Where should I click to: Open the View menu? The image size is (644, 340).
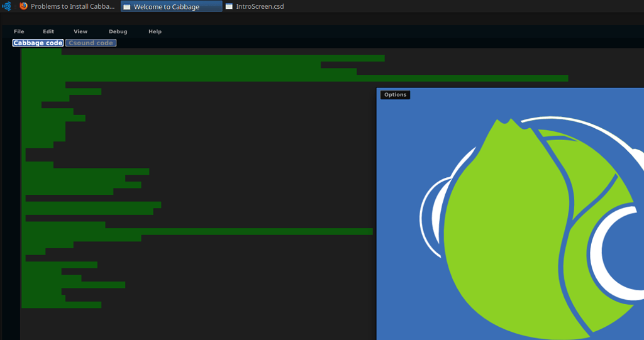(x=80, y=31)
